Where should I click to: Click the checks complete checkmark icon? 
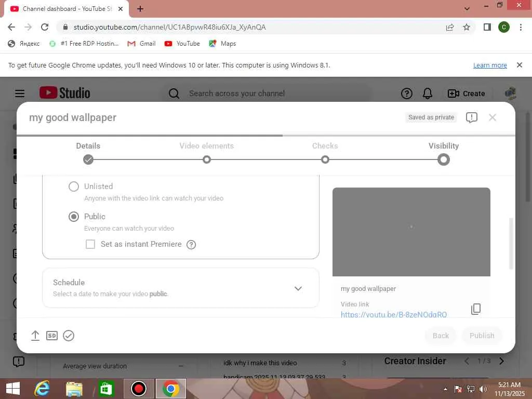point(69,336)
